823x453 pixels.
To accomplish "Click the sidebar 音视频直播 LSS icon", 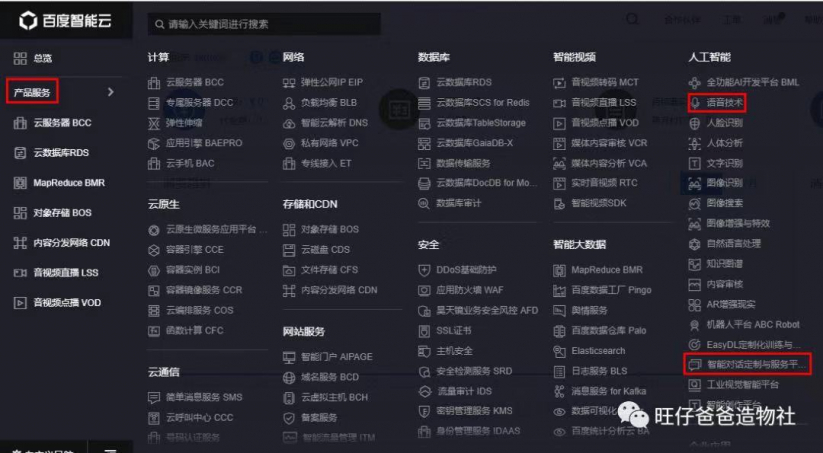I will [20, 272].
